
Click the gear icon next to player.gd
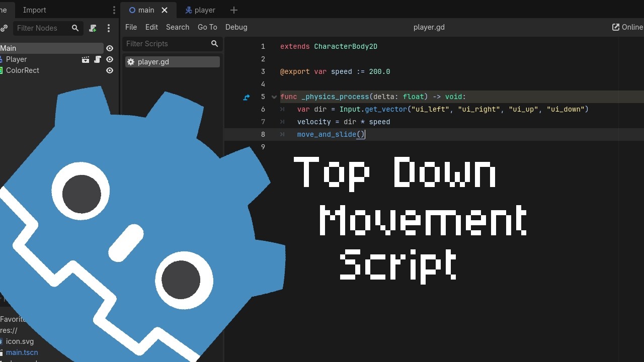131,62
